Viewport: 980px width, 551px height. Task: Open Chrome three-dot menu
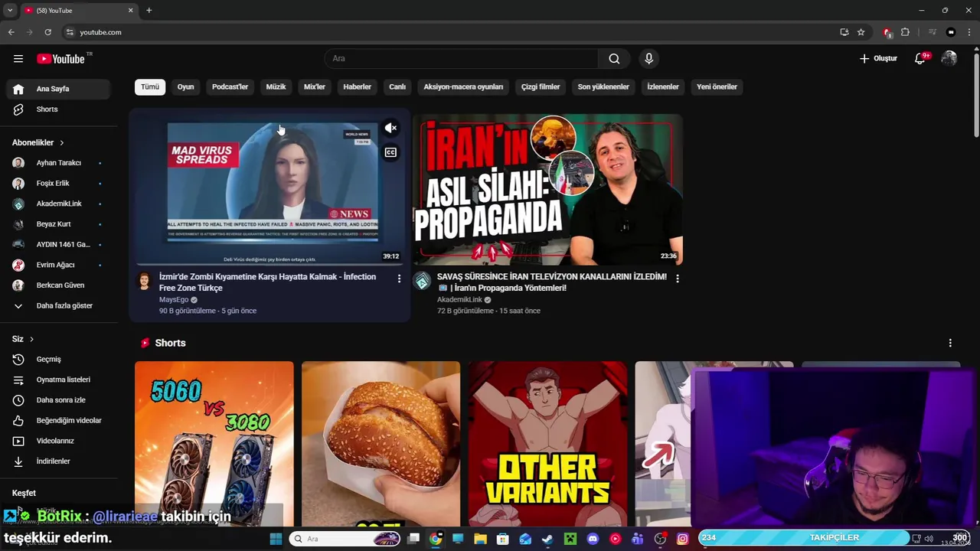tap(969, 32)
